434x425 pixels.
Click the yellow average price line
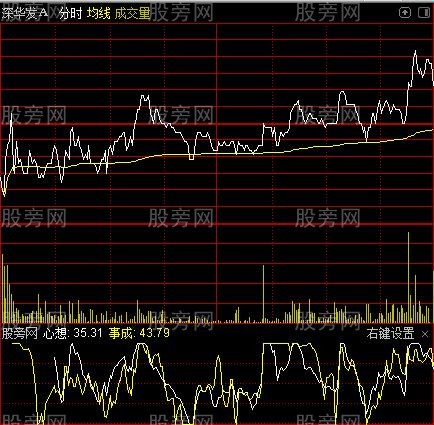point(217,153)
